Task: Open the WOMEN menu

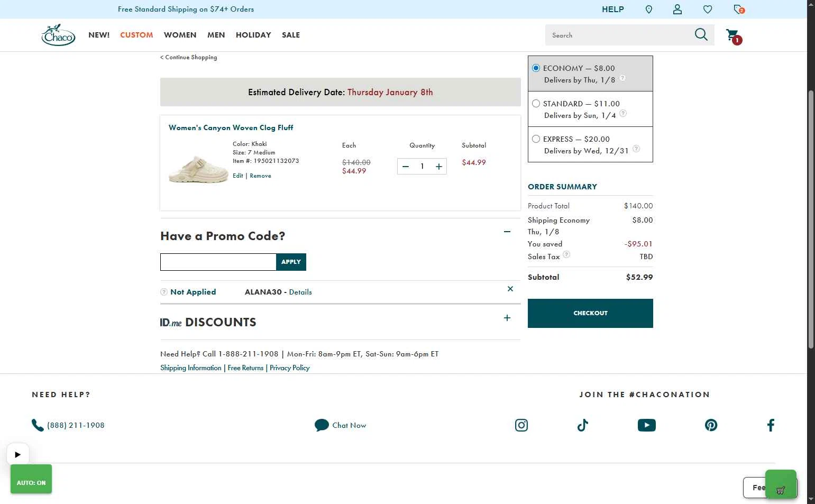Action: point(180,35)
